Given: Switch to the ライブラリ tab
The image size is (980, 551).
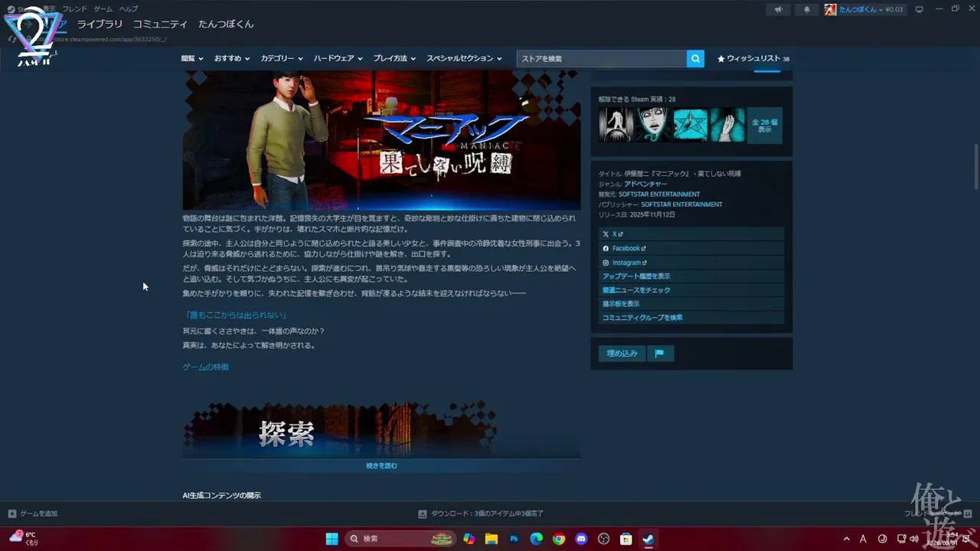Looking at the screenshot, I should point(100,24).
